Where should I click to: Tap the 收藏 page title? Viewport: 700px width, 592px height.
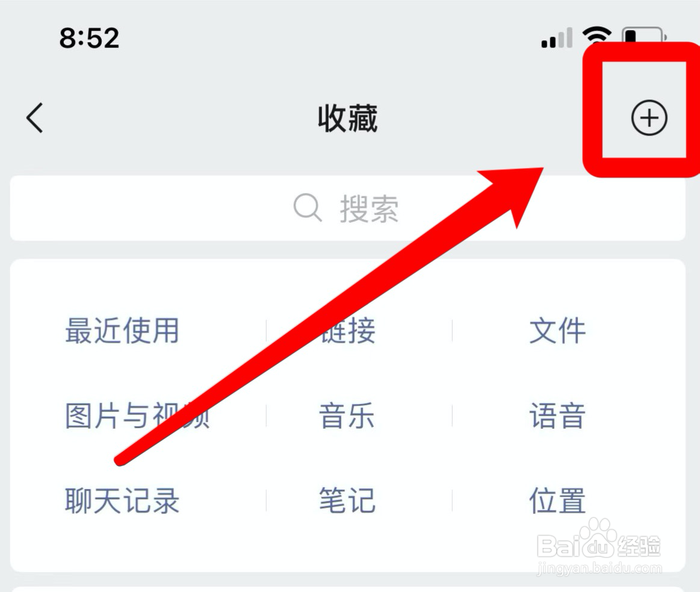348,118
